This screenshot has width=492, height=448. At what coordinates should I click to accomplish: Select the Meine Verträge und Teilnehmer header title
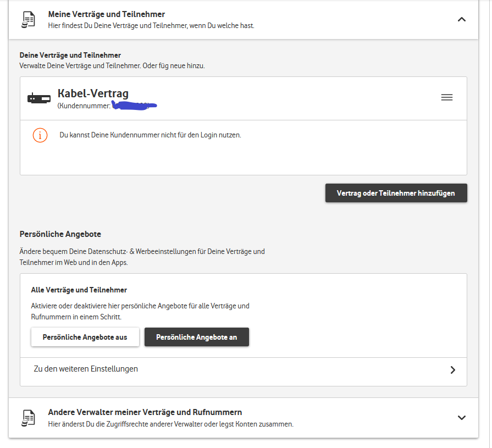(x=106, y=14)
